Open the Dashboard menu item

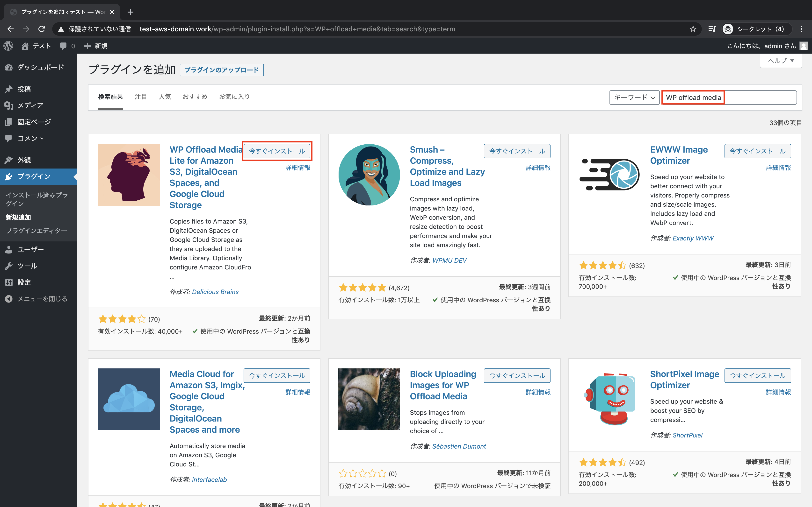(40, 67)
